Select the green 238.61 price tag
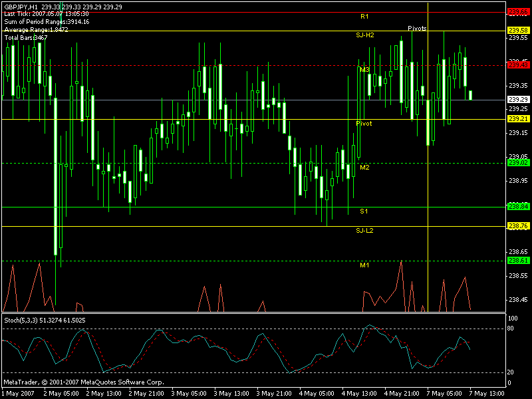The width and height of the screenshot is (532, 399). 518,261
